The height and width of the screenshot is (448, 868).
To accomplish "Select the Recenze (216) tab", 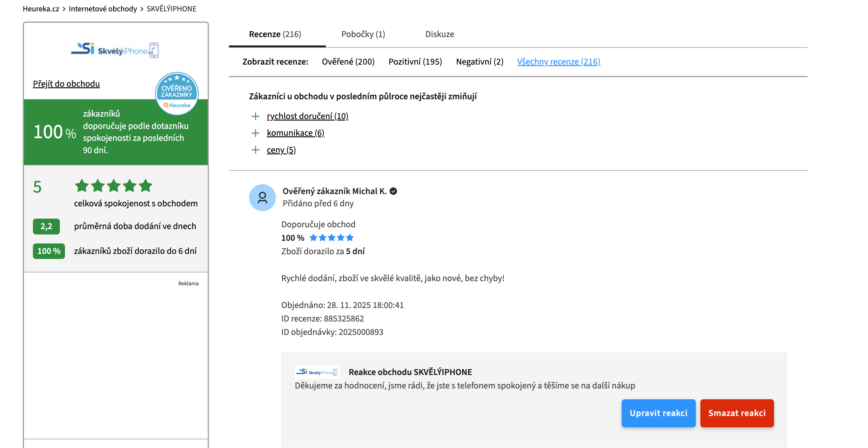I will pos(275,34).
